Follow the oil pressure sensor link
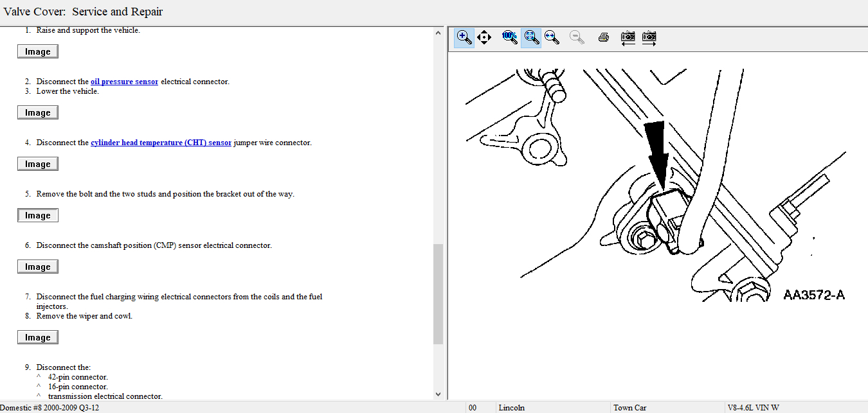Screen dimensions: 868x413 124,82
